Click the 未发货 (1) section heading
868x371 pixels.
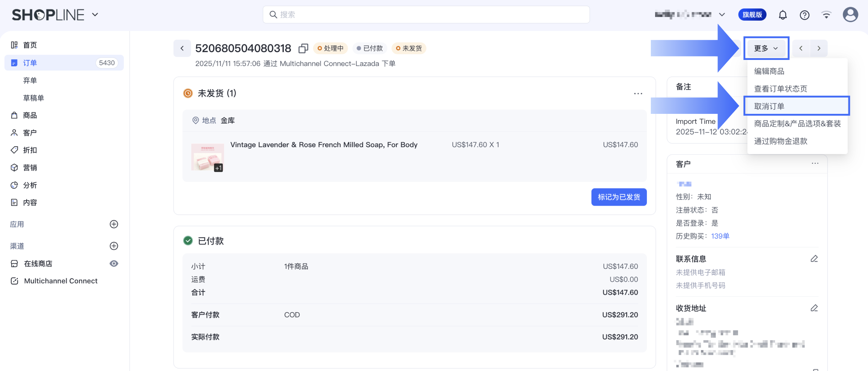coord(217,93)
